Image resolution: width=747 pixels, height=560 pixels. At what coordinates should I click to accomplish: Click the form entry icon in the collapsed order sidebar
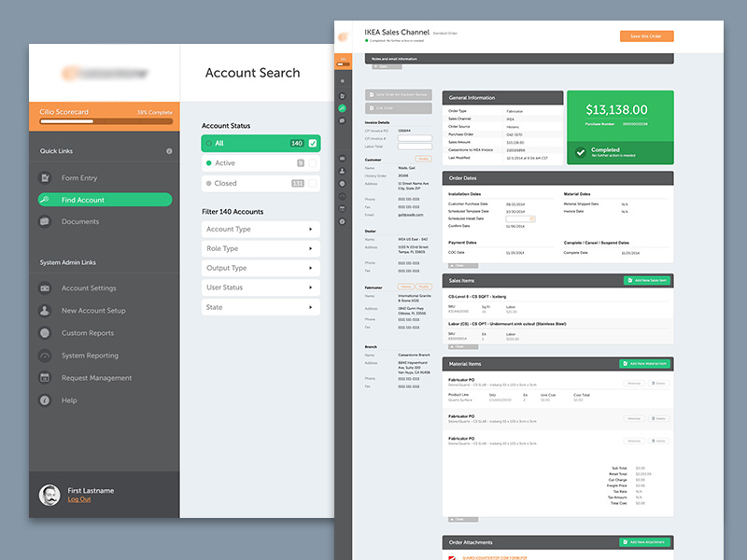342,96
